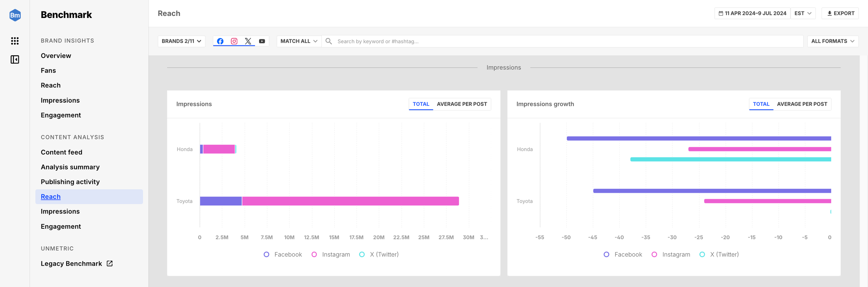The width and height of the screenshot is (868, 287).
Task: Open Impressions under Content Analysis
Action: [60, 211]
